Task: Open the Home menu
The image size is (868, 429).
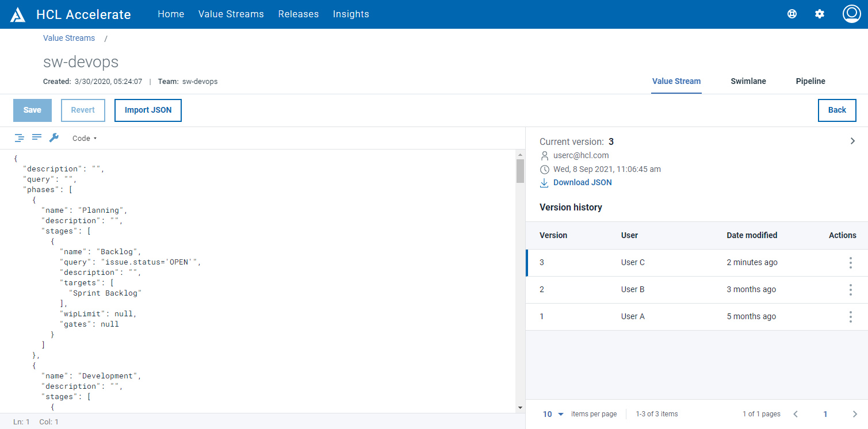Action: [x=171, y=14]
